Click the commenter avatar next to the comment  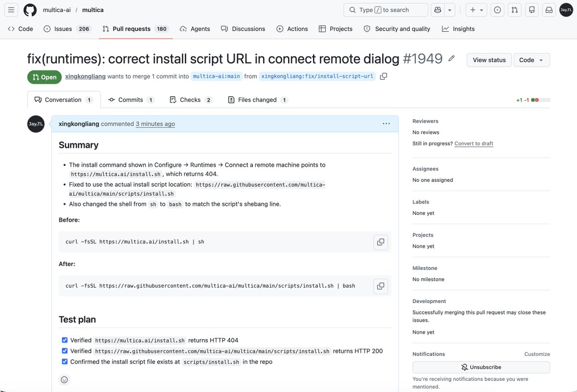(x=36, y=124)
